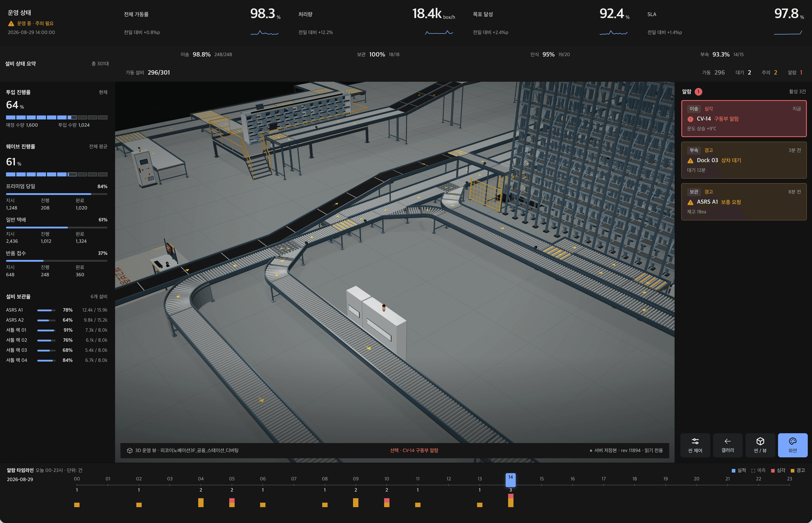Click the cube icon beside 3D 운영 뷰

click(129, 451)
